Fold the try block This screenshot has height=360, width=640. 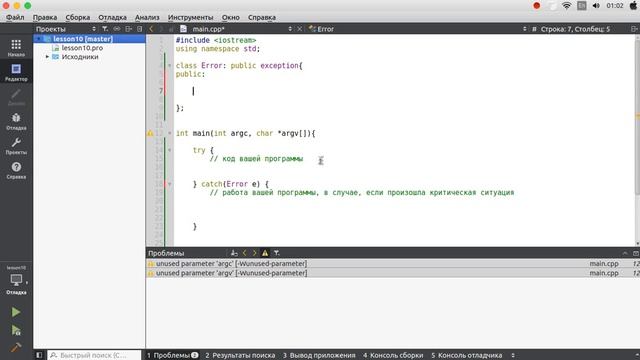[170, 150]
